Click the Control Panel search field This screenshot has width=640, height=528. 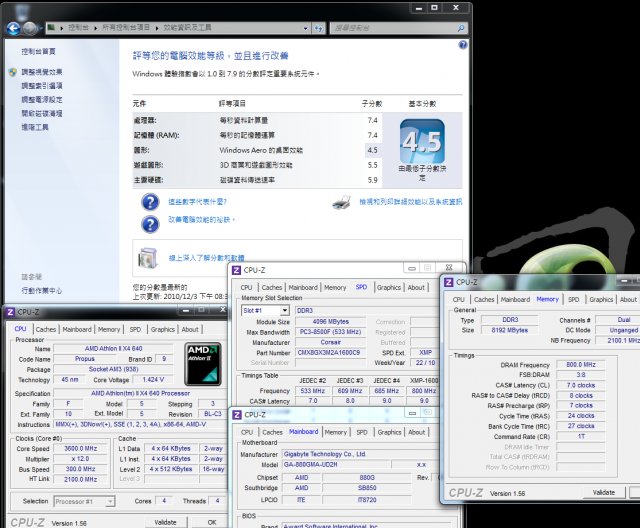point(393,28)
